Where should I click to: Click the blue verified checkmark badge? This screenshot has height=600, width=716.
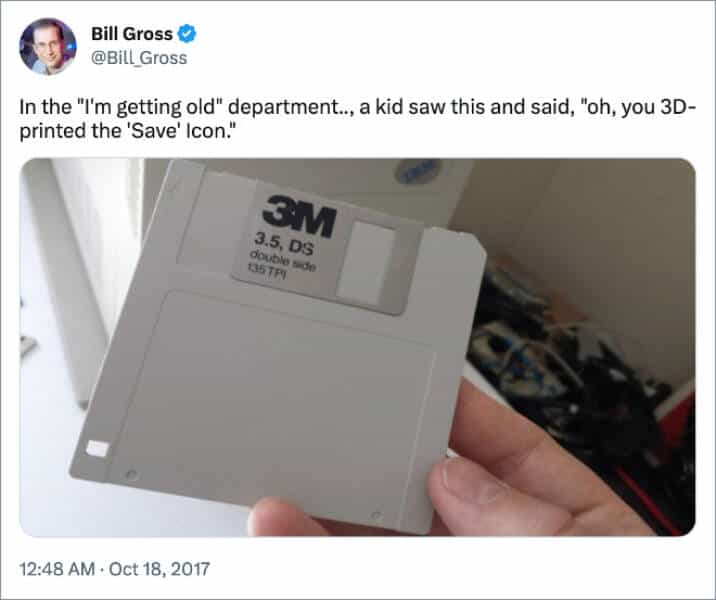click(x=187, y=34)
